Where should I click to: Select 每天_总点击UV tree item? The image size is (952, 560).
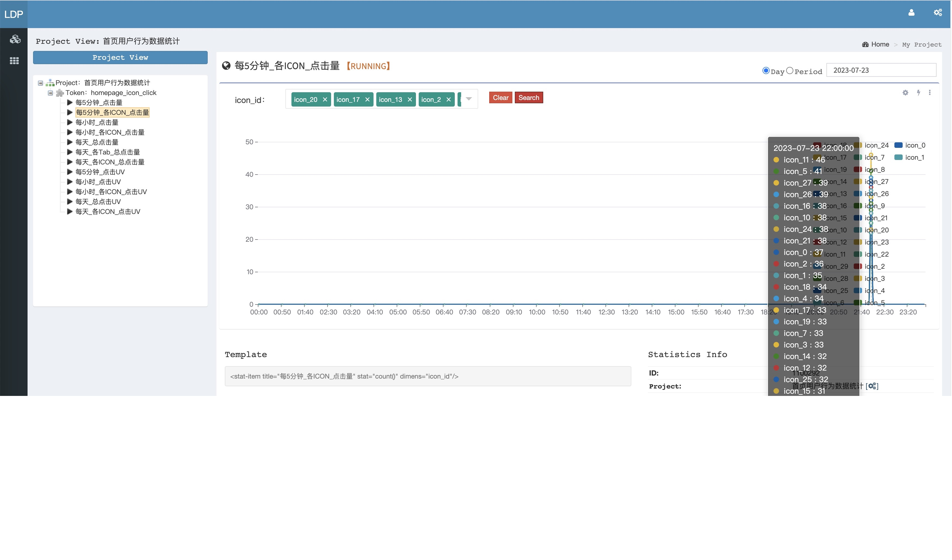tap(98, 202)
